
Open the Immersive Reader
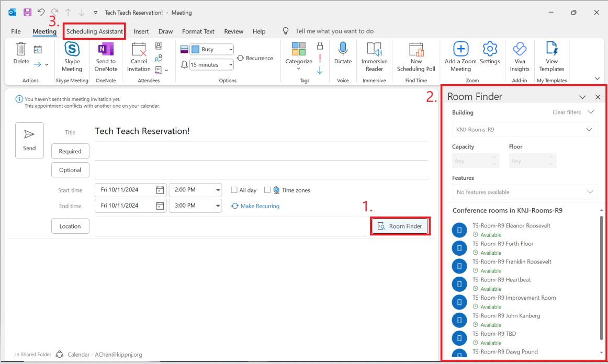374,50
